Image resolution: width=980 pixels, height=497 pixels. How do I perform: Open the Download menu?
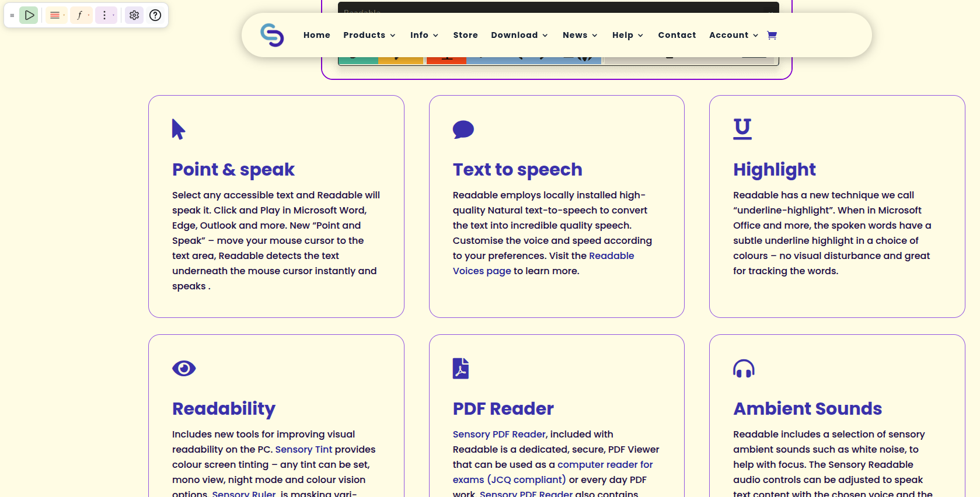[x=514, y=35]
